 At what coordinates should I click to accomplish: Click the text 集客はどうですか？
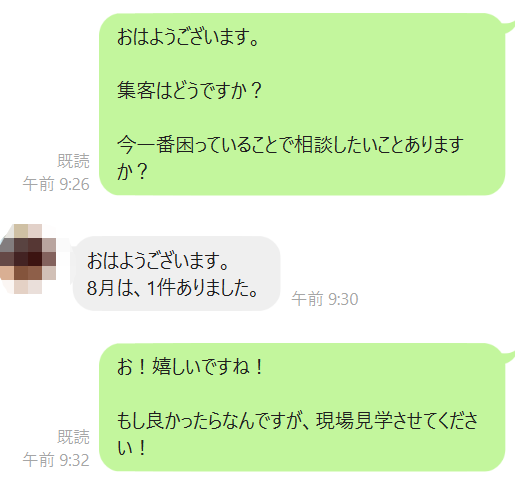click(190, 91)
